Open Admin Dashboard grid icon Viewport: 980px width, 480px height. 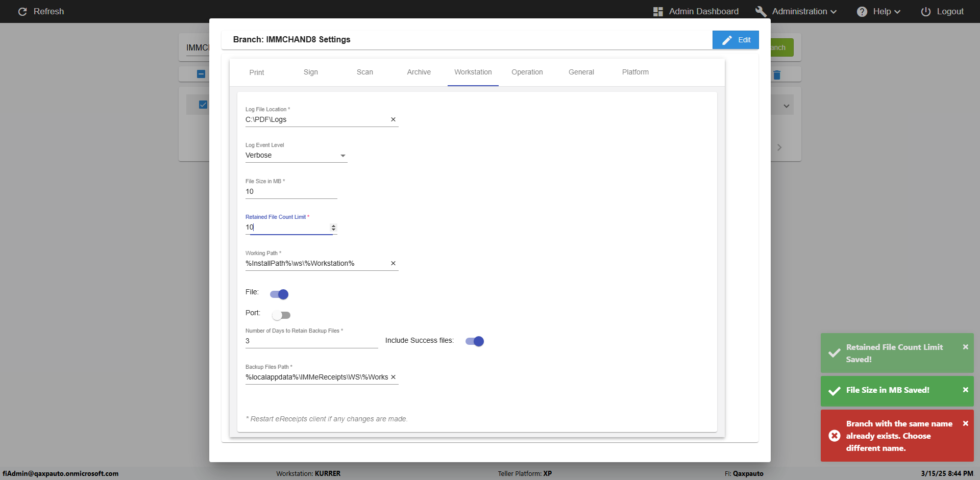pos(658,11)
